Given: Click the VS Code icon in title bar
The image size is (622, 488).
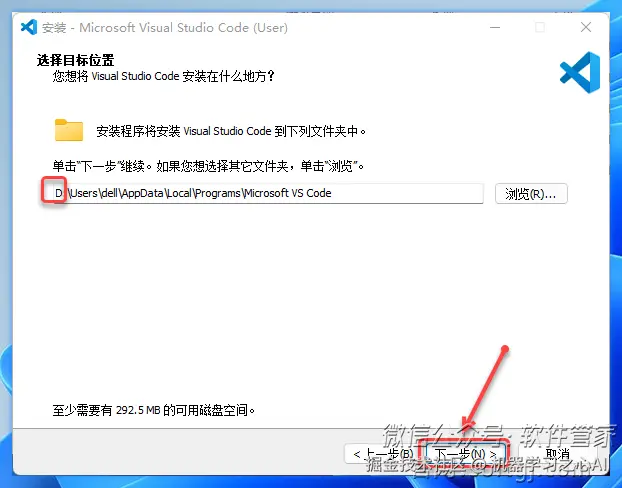Looking at the screenshot, I should point(29,27).
